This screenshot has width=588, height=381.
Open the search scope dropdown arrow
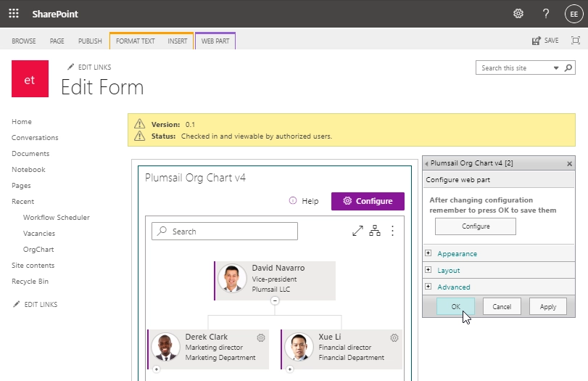click(x=556, y=68)
